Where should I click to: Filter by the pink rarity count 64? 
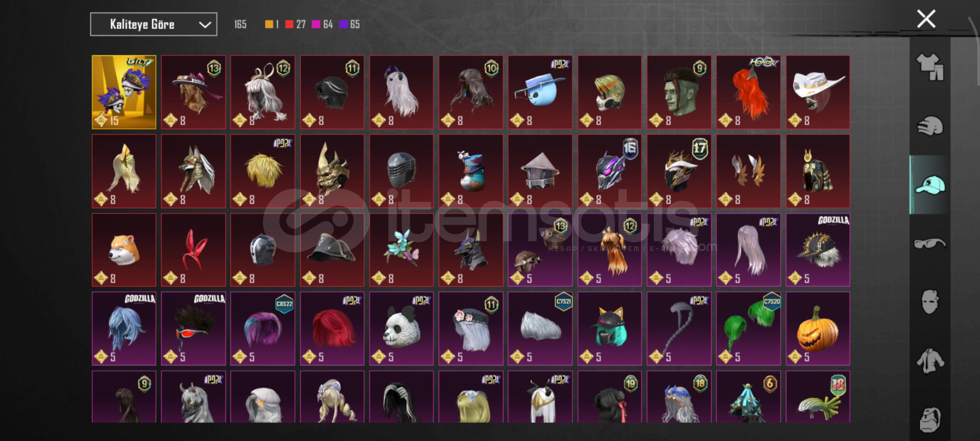pyautogui.click(x=322, y=24)
